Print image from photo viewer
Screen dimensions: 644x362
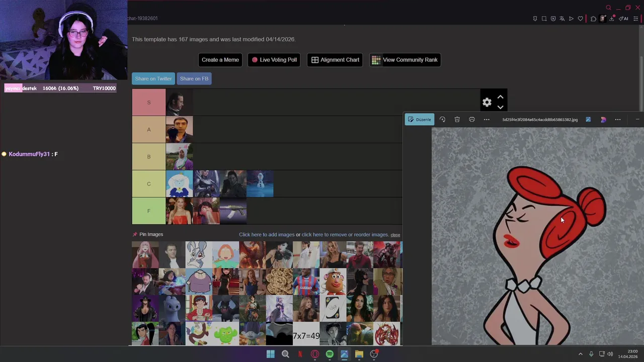point(471,120)
